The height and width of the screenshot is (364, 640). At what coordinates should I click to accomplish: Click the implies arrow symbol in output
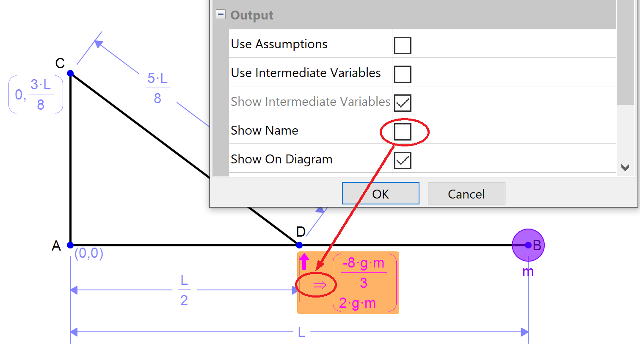click(x=320, y=285)
